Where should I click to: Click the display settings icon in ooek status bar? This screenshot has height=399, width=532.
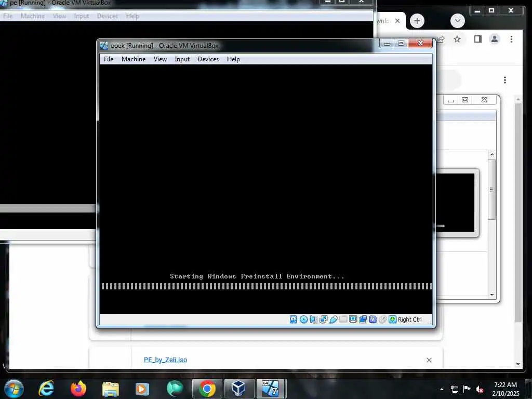pyautogui.click(x=353, y=320)
